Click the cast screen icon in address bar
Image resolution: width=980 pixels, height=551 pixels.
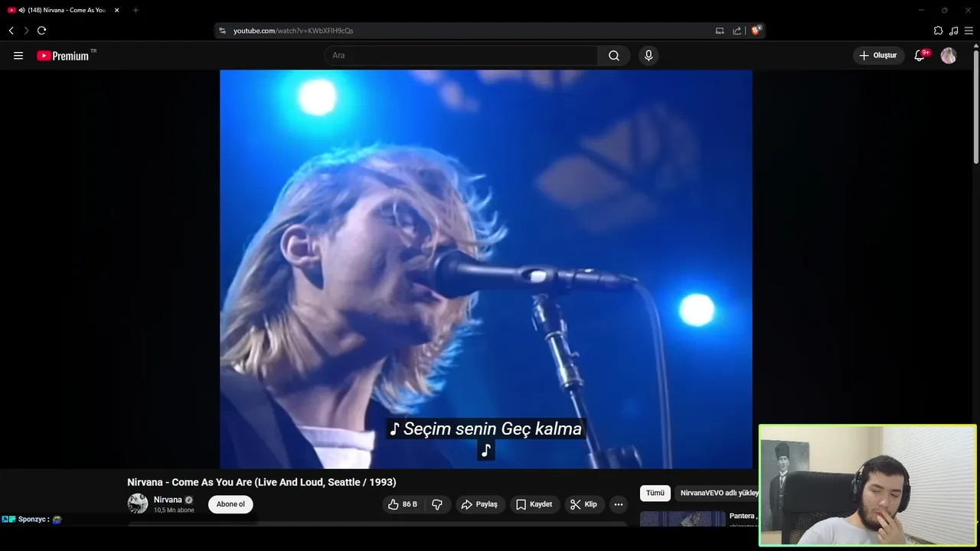click(x=720, y=31)
